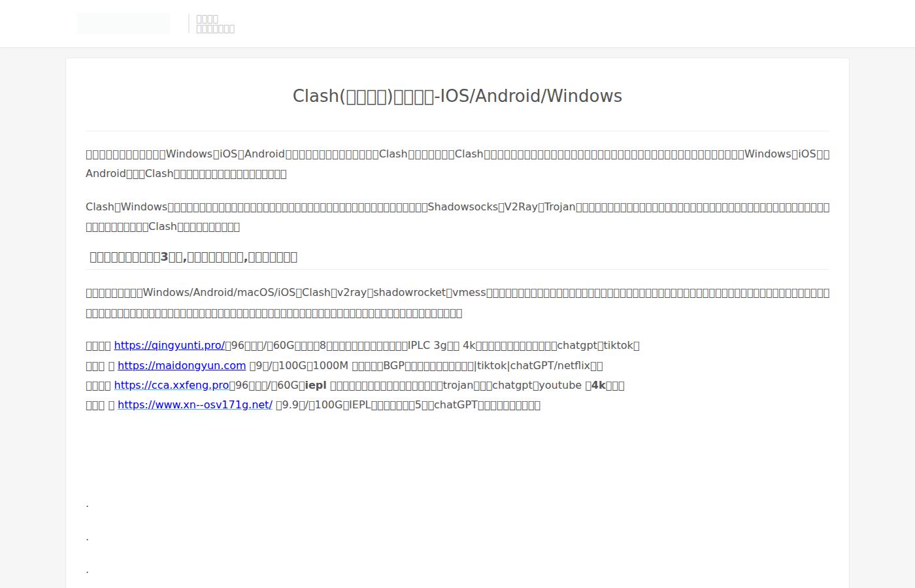The height and width of the screenshot is (588, 915).
Task: Click the bold "iepl" text
Action: [316, 385]
